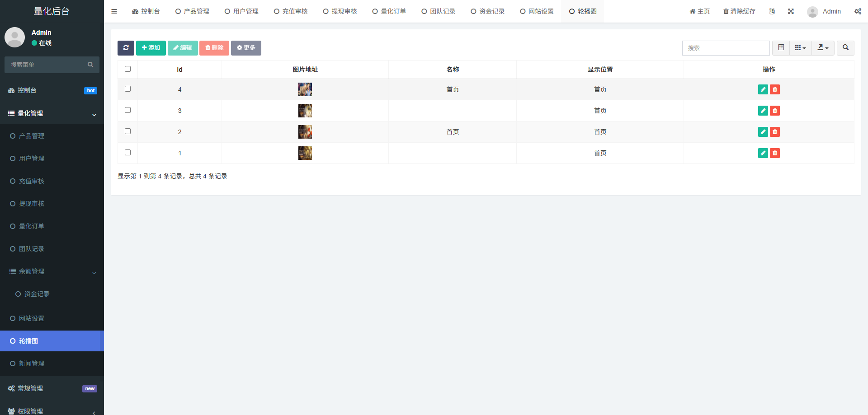Select the checkbox for row Id 2
Screen dimensions: 868x415
(x=127, y=131)
